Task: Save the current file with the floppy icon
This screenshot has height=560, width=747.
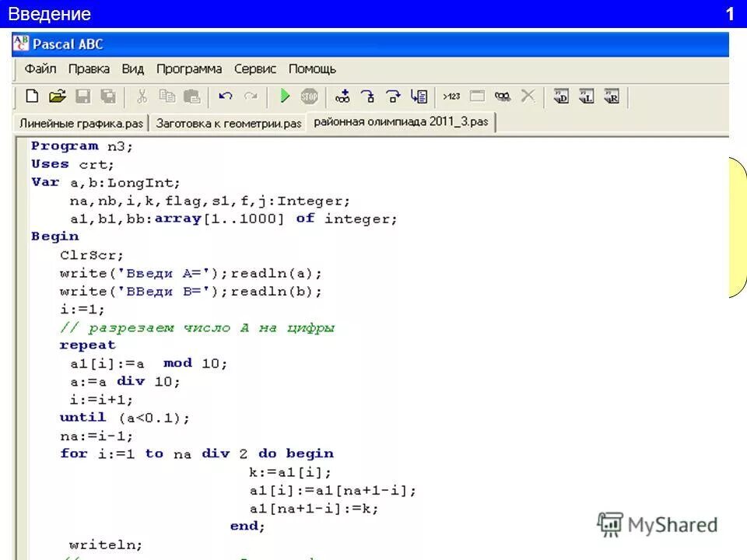Action: tap(83, 96)
